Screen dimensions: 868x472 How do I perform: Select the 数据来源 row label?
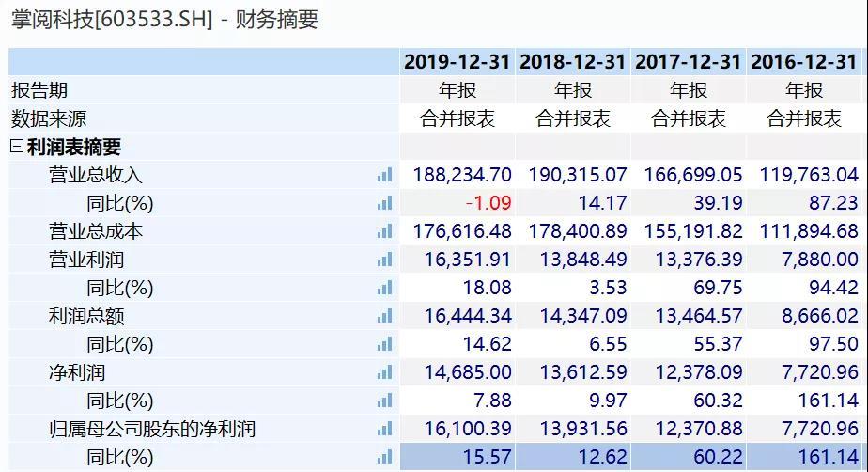[49, 118]
